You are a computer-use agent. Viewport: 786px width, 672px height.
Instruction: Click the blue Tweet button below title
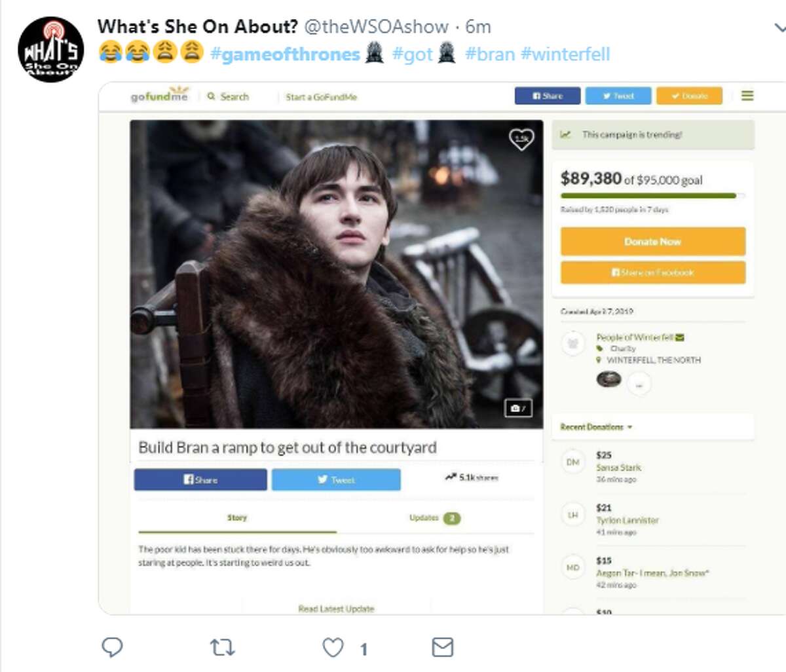(336, 479)
